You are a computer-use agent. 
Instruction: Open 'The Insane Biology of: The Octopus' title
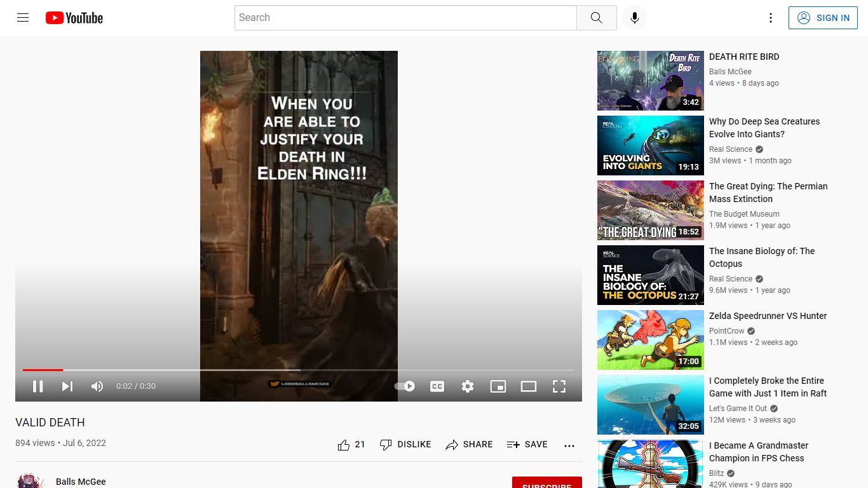point(762,257)
